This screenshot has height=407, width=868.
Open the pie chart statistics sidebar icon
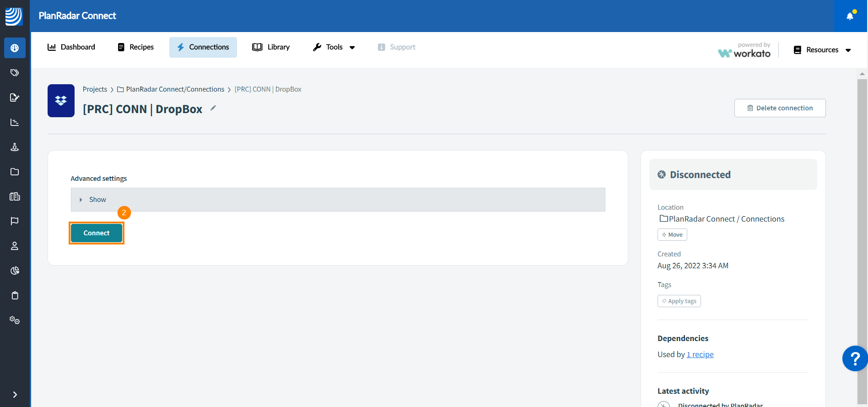[x=15, y=271]
